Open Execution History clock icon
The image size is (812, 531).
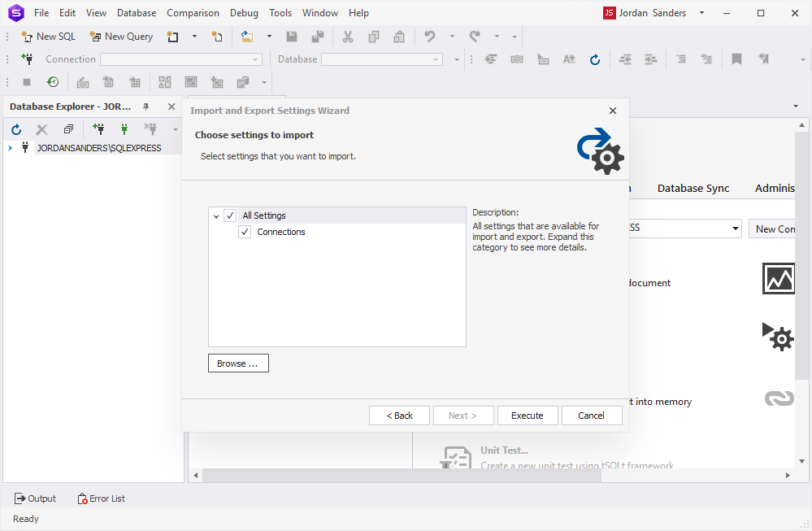tap(53, 82)
